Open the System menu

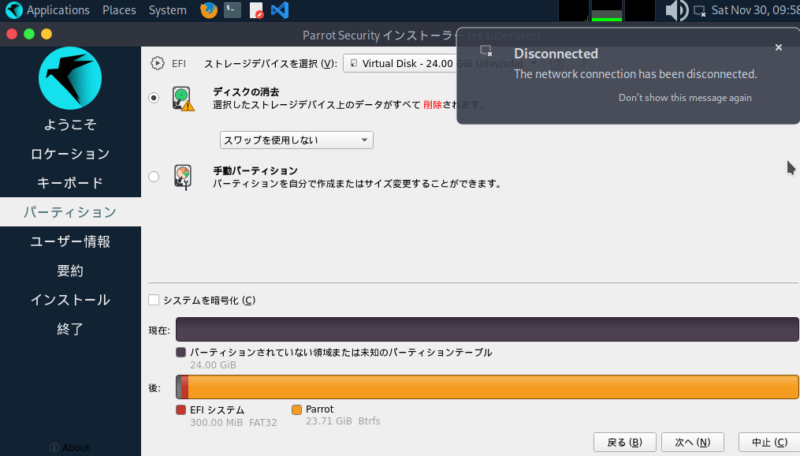pos(167,11)
